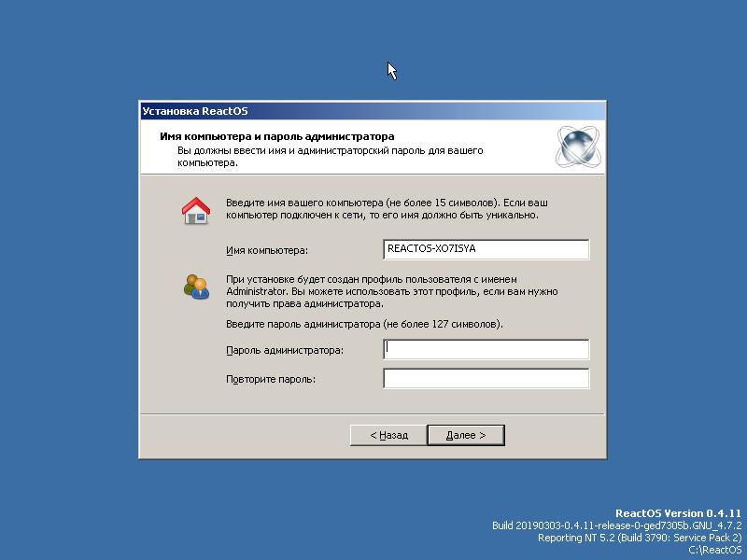747x560 pixels.
Task: Click the ReactOS globe logo
Action: 578,147
